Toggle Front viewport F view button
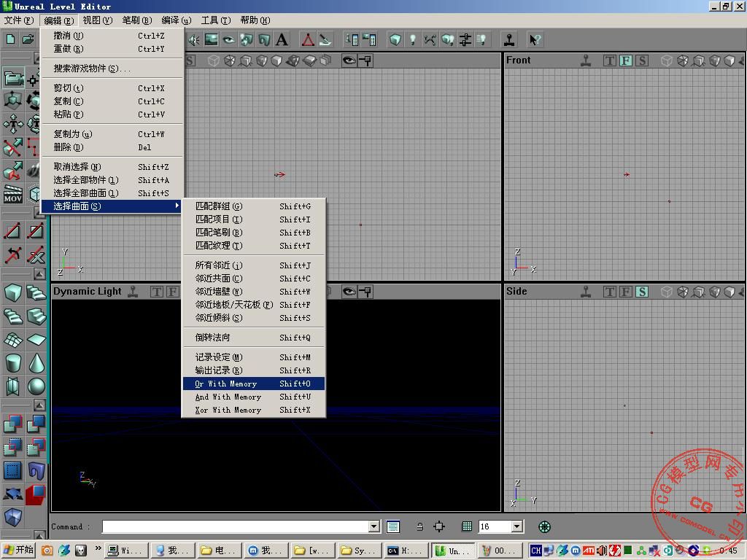The width and height of the screenshot is (747, 560). click(625, 61)
